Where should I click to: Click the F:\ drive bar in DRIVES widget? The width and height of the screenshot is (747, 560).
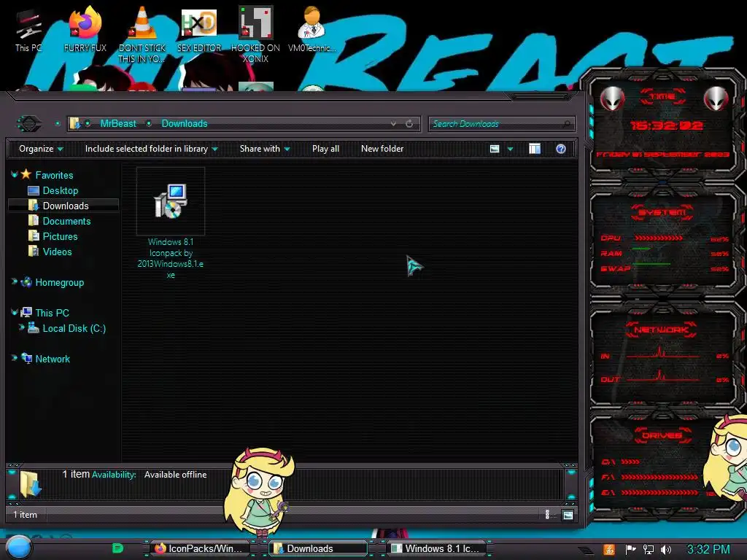coord(659,477)
